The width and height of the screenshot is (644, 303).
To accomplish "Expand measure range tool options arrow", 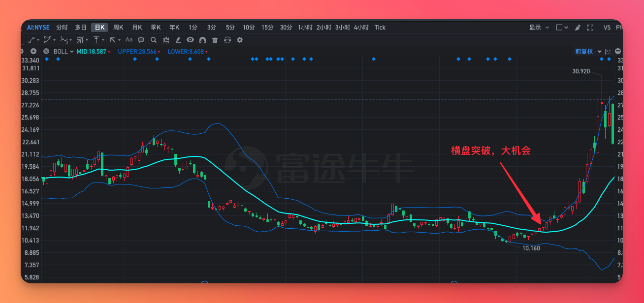I will click(87, 40).
